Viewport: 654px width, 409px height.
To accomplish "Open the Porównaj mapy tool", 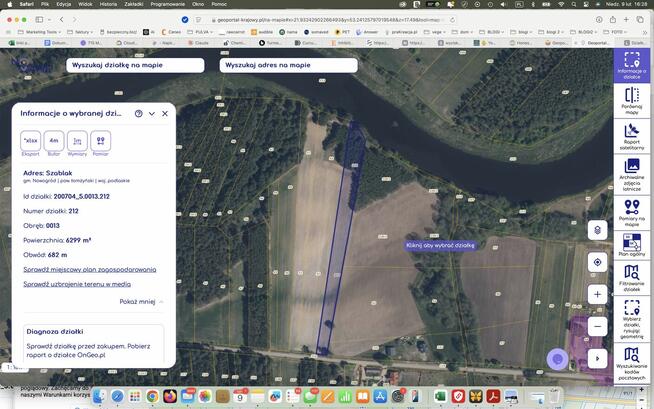I will 631,100.
